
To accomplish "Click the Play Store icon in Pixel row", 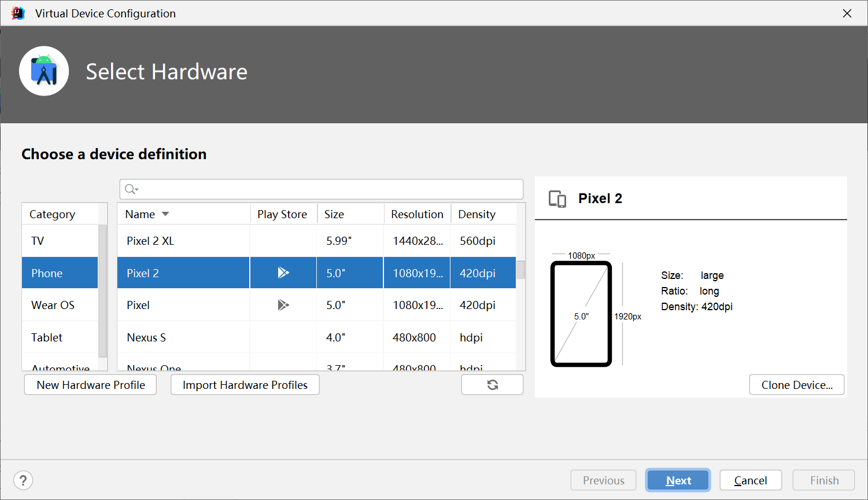I will pos(283,305).
